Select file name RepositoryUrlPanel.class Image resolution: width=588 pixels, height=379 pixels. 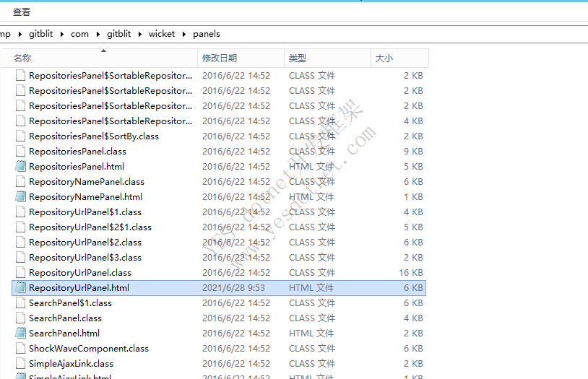80,273
